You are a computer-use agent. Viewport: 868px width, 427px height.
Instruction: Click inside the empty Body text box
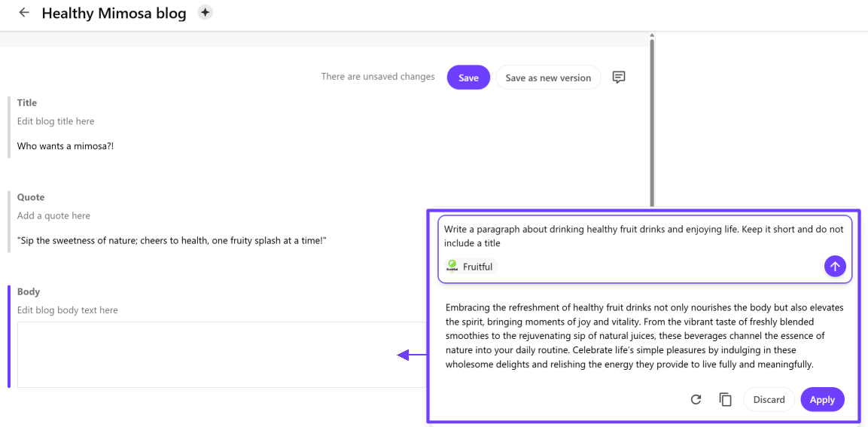pyautogui.click(x=221, y=355)
